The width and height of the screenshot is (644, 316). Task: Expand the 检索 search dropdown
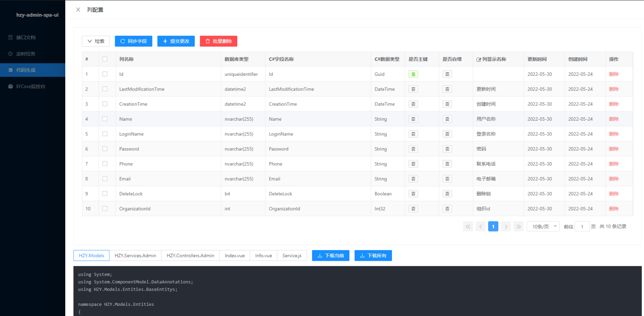click(x=96, y=41)
